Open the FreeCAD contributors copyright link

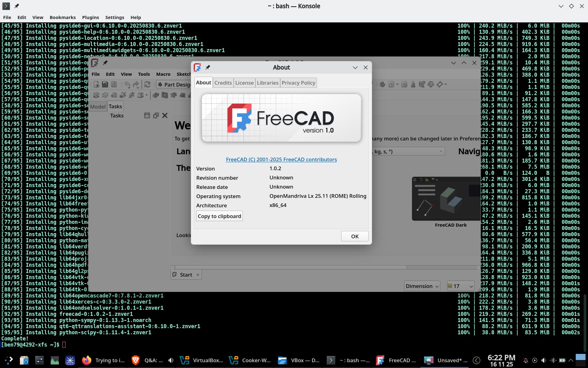pos(281,159)
